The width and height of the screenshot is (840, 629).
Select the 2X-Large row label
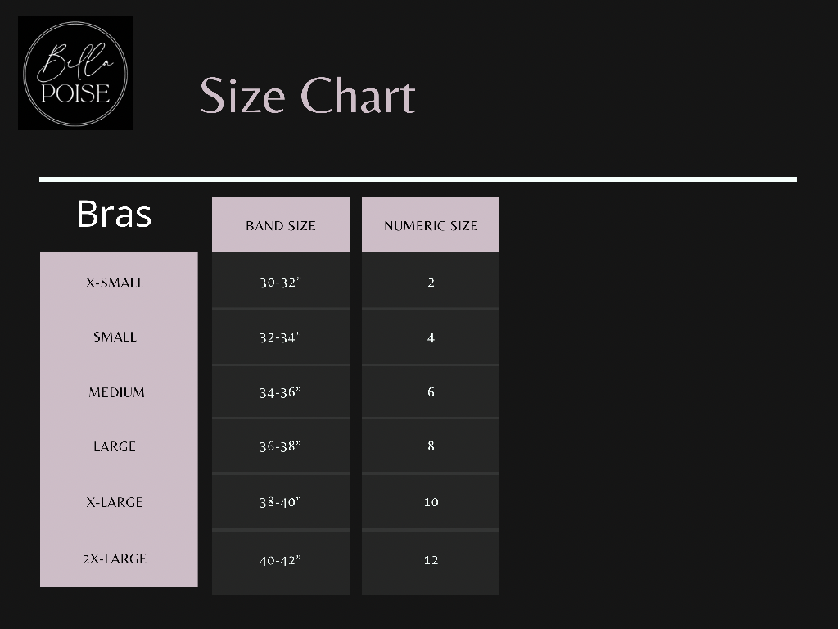tap(115, 559)
